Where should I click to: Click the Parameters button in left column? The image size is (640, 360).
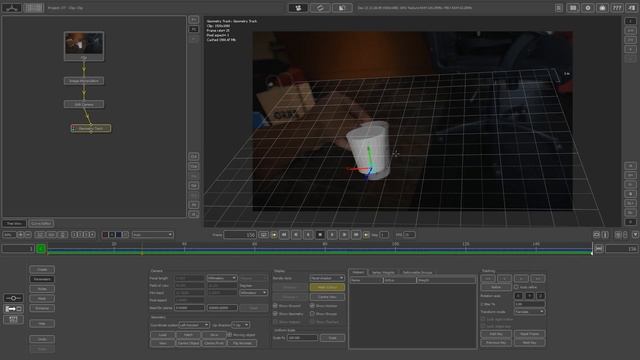tap(42, 279)
